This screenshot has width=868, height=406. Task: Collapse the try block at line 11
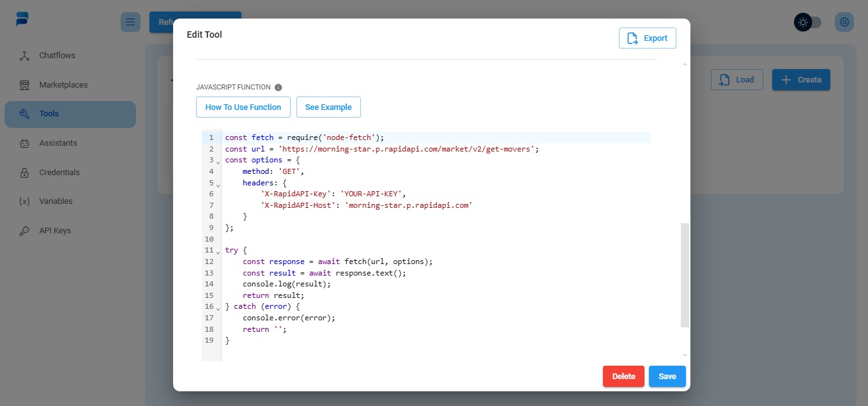pos(218,252)
